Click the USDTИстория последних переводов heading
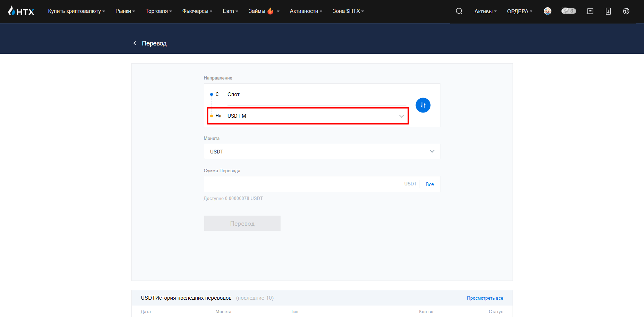Viewport: 644px width, 317px height. [x=186, y=298]
